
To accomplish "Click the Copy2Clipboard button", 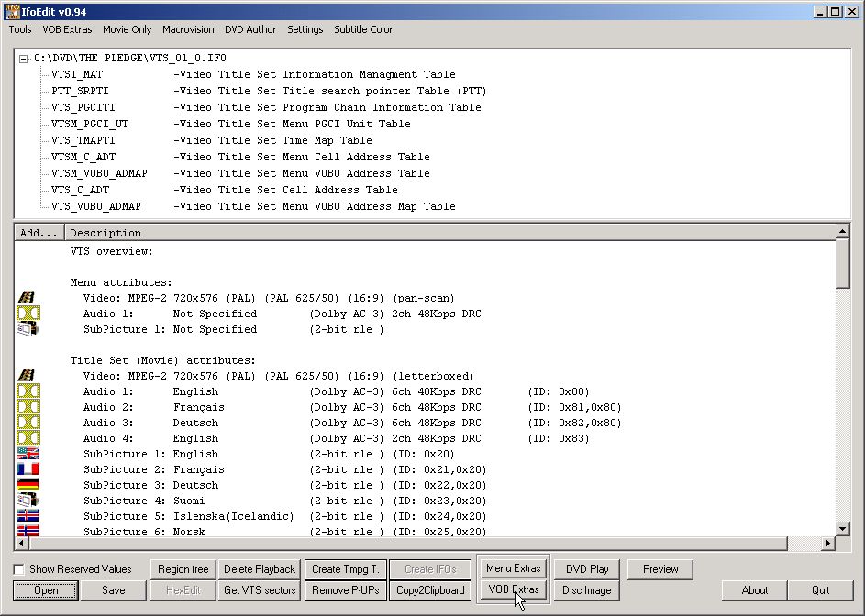I will (x=430, y=590).
